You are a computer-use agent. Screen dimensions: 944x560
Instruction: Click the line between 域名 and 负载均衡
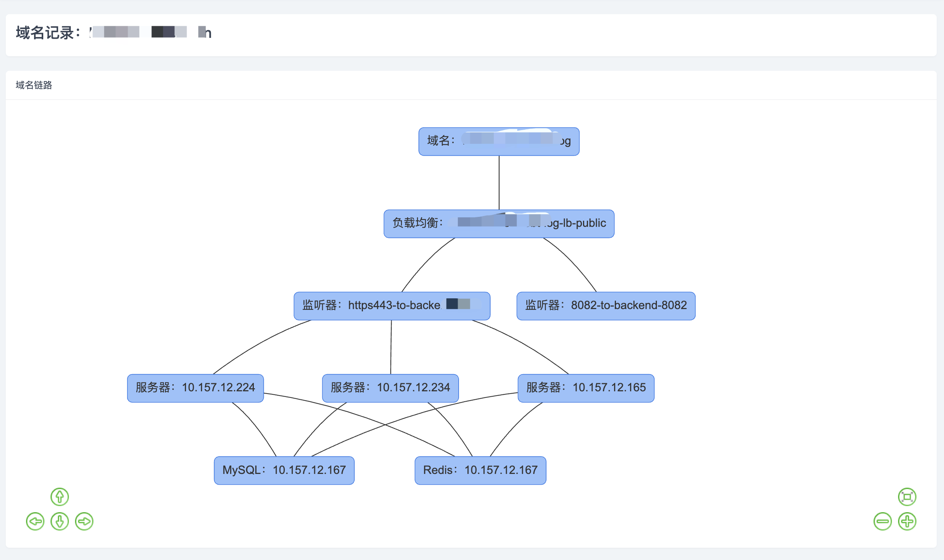pos(499,182)
